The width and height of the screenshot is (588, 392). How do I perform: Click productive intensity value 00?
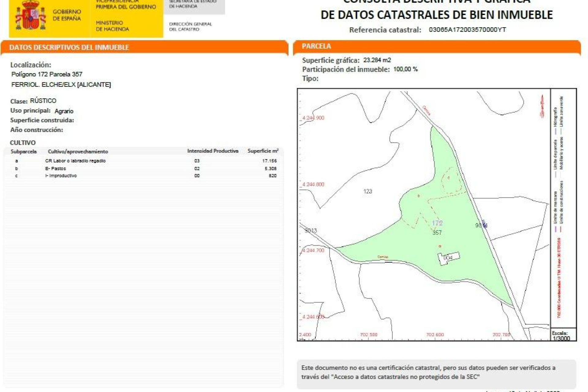tap(197, 176)
